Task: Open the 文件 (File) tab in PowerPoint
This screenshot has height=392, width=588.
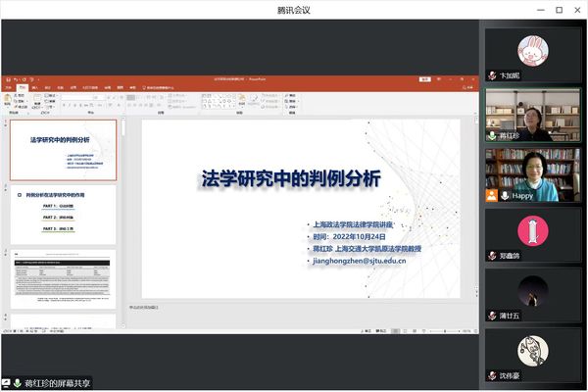Action: (9, 88)
